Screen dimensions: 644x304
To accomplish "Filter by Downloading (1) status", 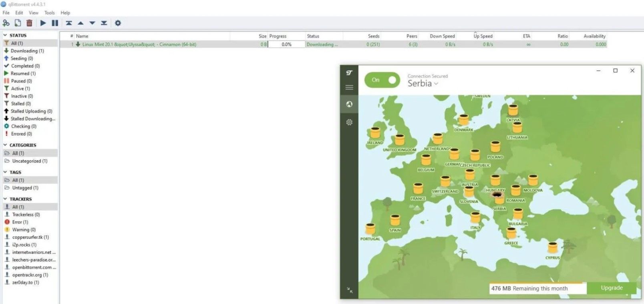I will (27, 51).
